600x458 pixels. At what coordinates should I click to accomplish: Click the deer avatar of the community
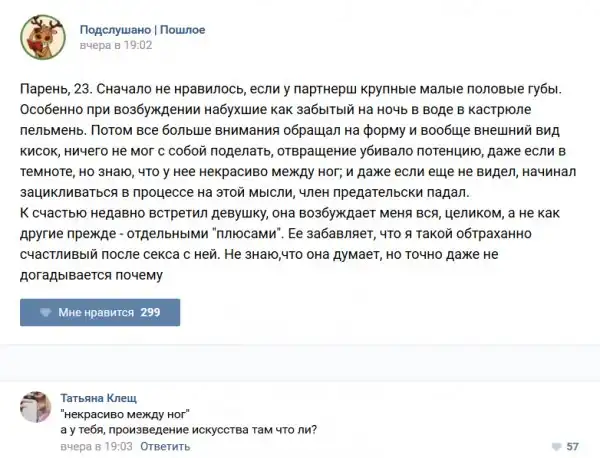click(41, 38)
